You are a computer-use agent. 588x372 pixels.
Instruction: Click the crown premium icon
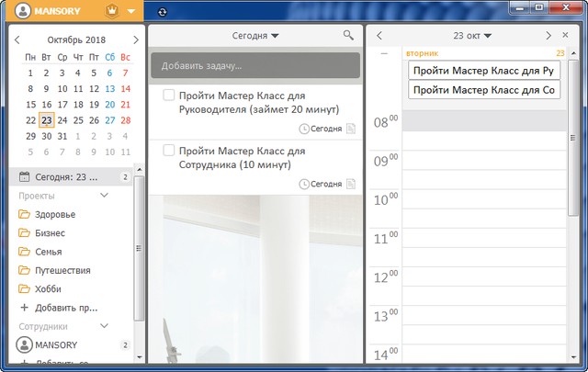click(x=111, y=12)
